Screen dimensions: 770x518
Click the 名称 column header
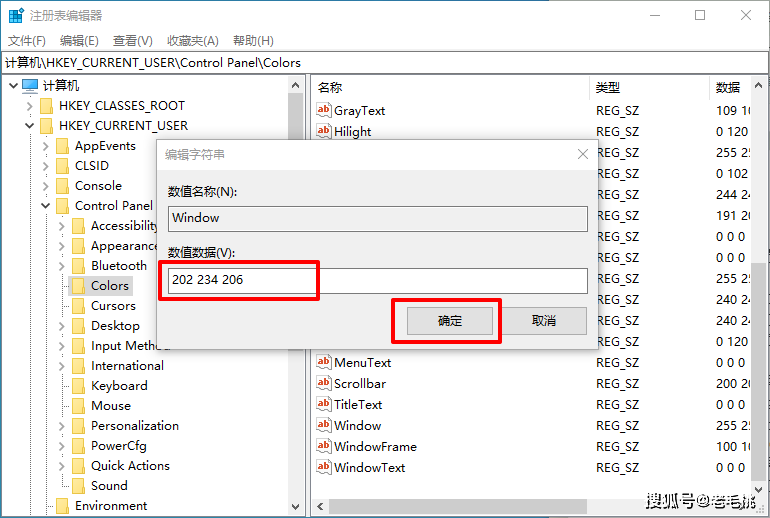pos(330,87)
